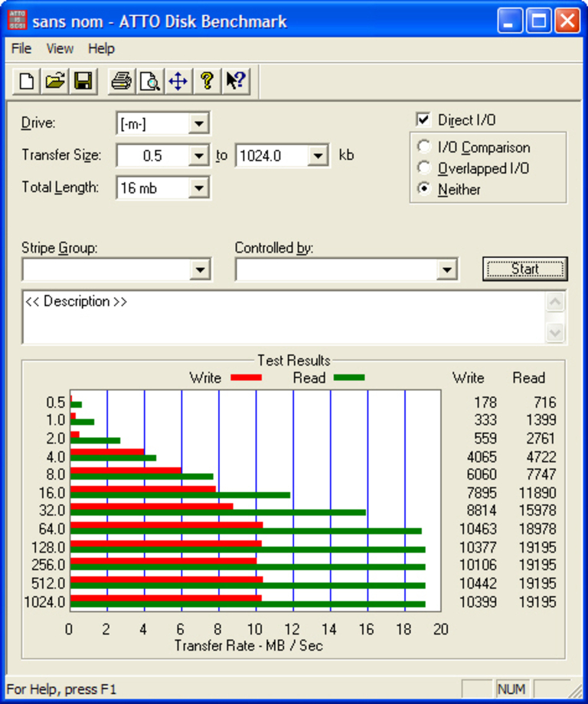Open the Stripe Group dropdown
Image resolution: width=588 pixels, height=704 pixels.
(200, 270)
